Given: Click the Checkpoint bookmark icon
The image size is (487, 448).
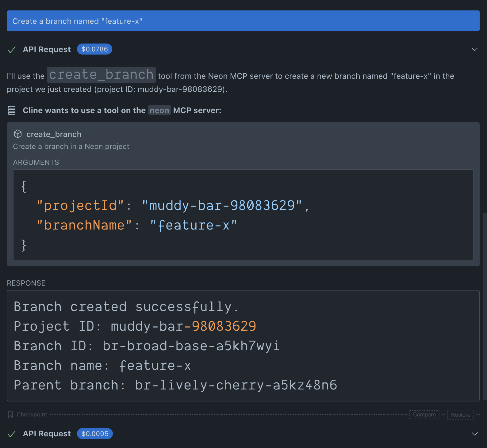Looking at the screenshot, I should (10, 415).
